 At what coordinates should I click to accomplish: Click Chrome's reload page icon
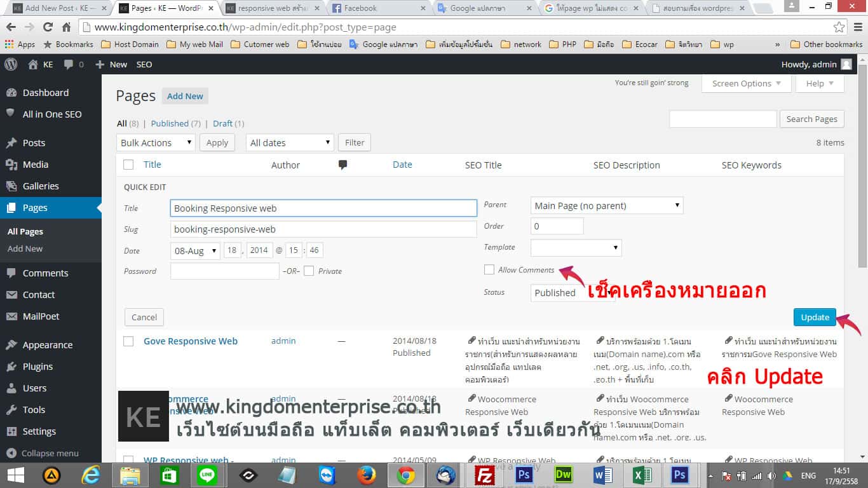48,27
